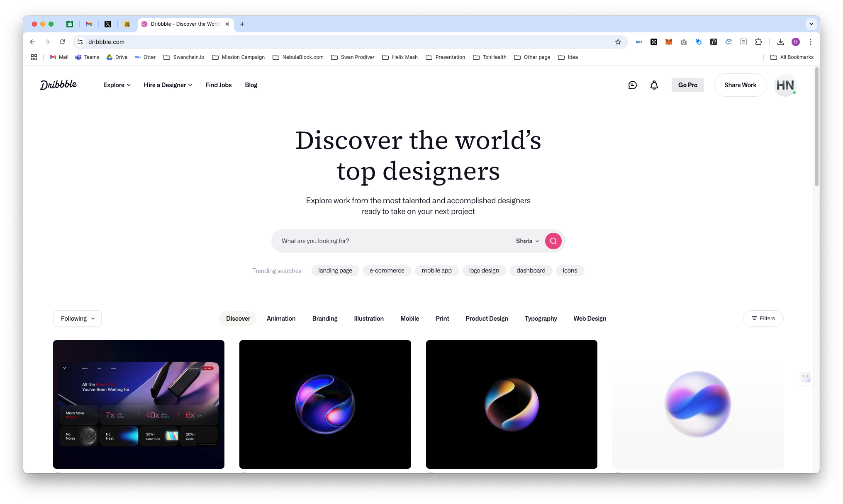
Task: Reload the page with the refresh icon
Action: tap(62, 42)
